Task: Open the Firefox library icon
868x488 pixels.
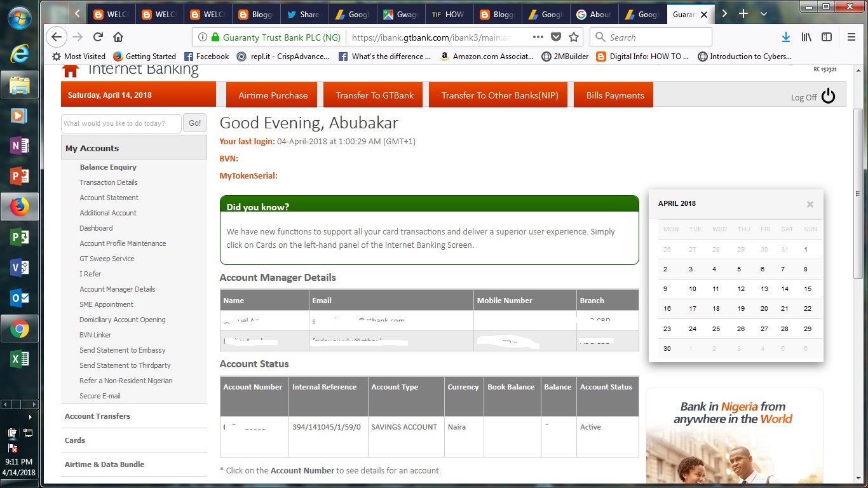Action: [806, 37]
